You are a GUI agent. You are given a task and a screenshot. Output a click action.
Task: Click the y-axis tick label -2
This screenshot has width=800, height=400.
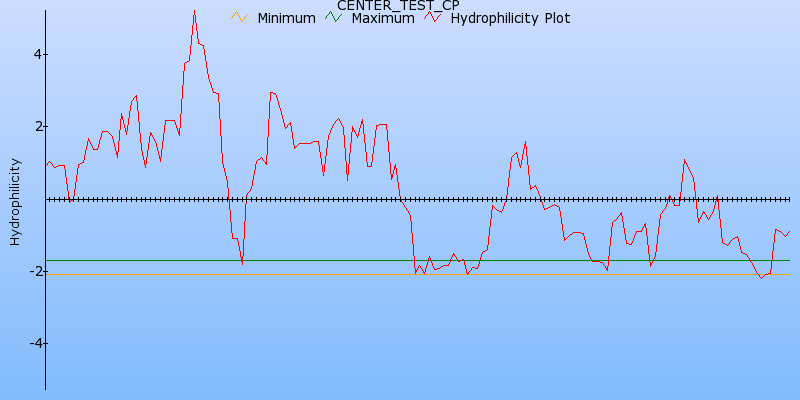point(36,271)
